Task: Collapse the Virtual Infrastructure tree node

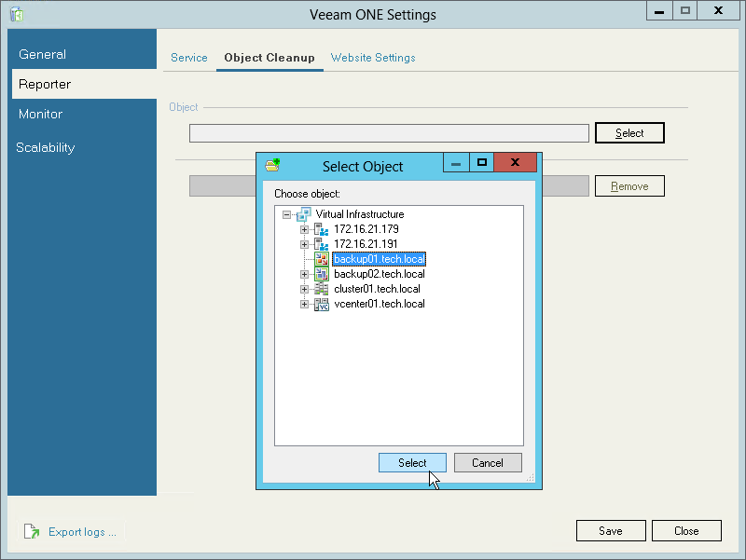Action: [x=286, y=215]
